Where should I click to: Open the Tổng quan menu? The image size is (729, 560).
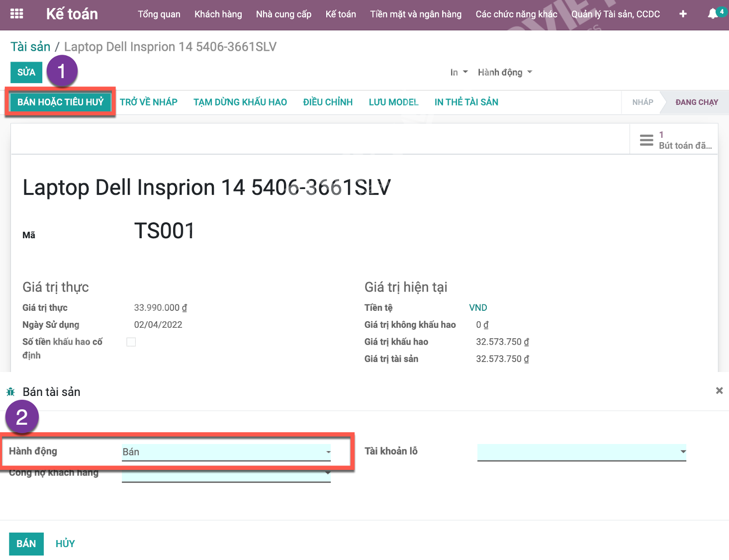coord(159,14)
